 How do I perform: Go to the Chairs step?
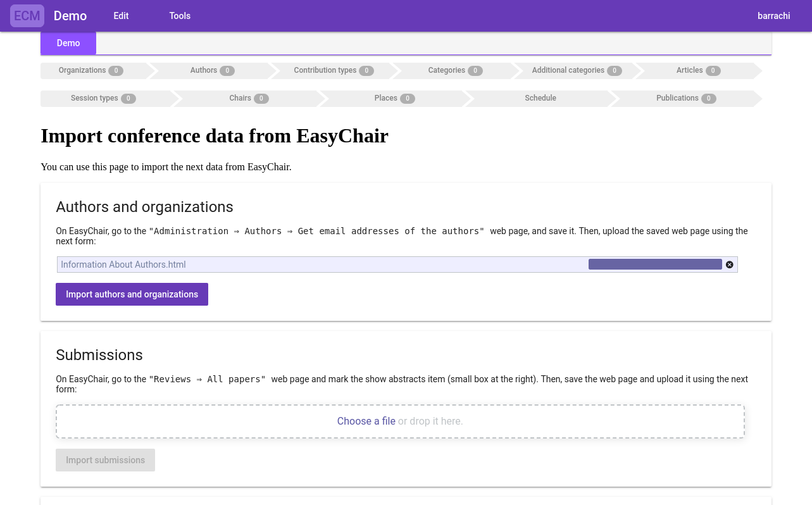tap(249, 98)
